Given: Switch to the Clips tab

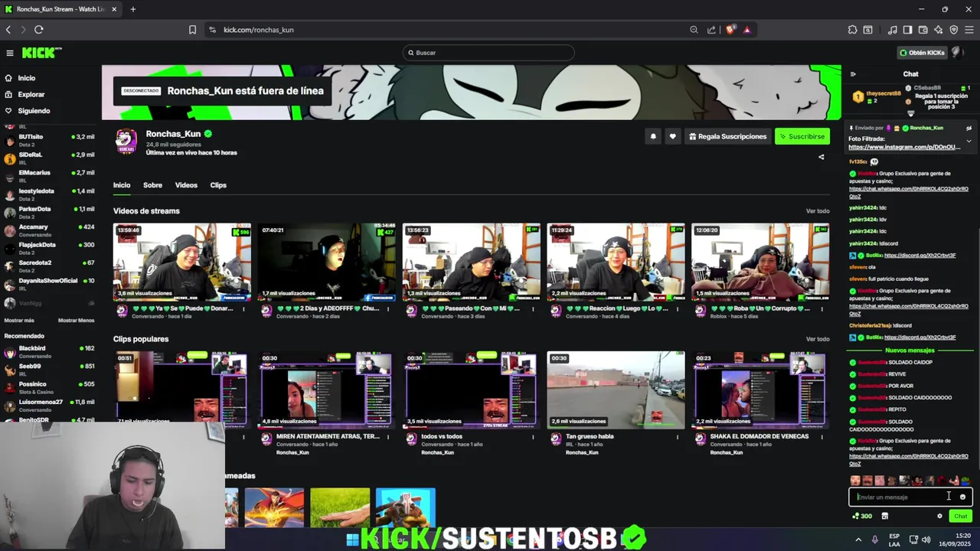Looking at the screenshot, I should click(218, 185).
